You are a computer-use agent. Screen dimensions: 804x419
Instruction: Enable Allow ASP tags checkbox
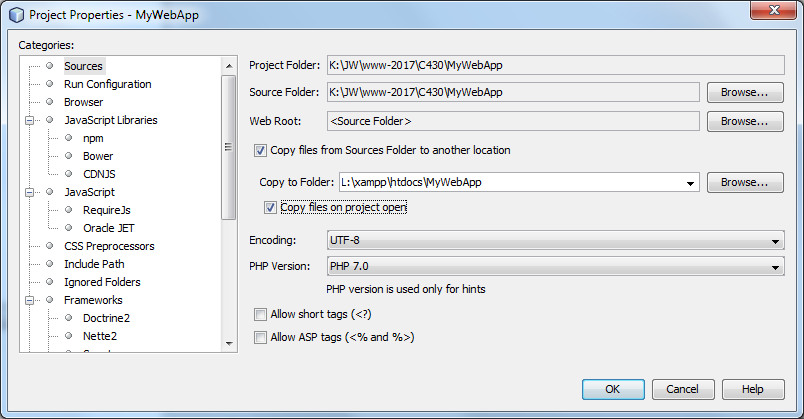[x=260, y=337]
